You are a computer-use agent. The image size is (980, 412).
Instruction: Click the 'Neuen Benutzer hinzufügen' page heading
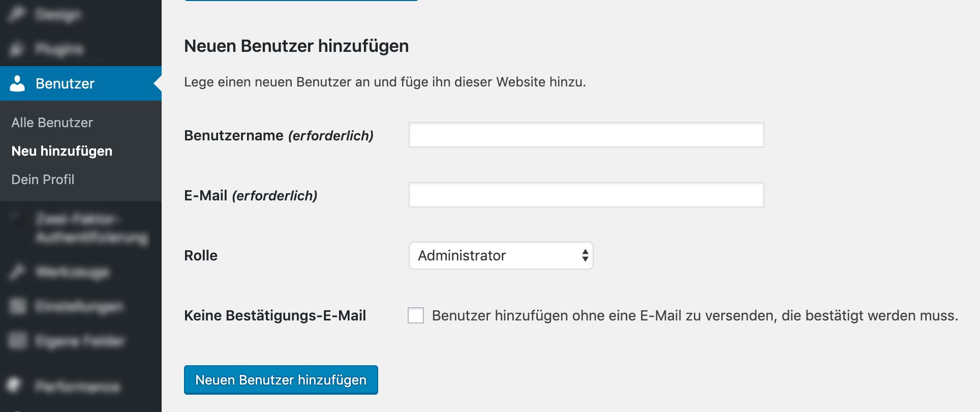[296, 46]
